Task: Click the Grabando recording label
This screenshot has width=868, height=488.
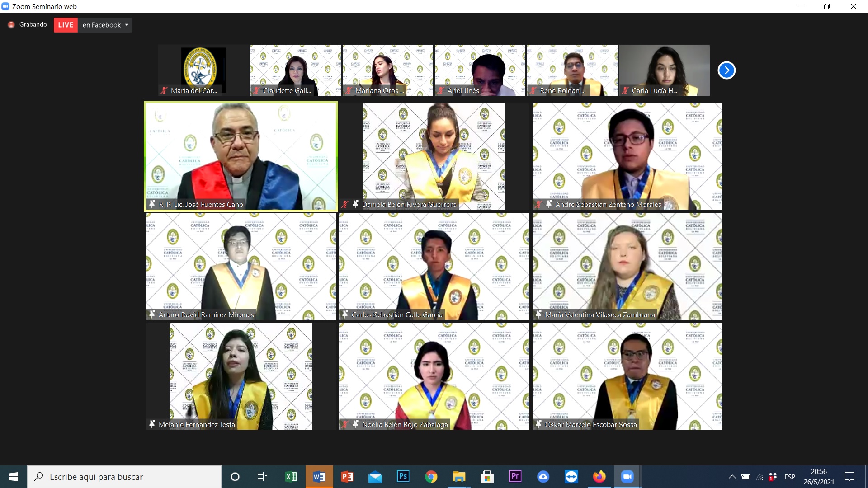Action: [33, 24]
